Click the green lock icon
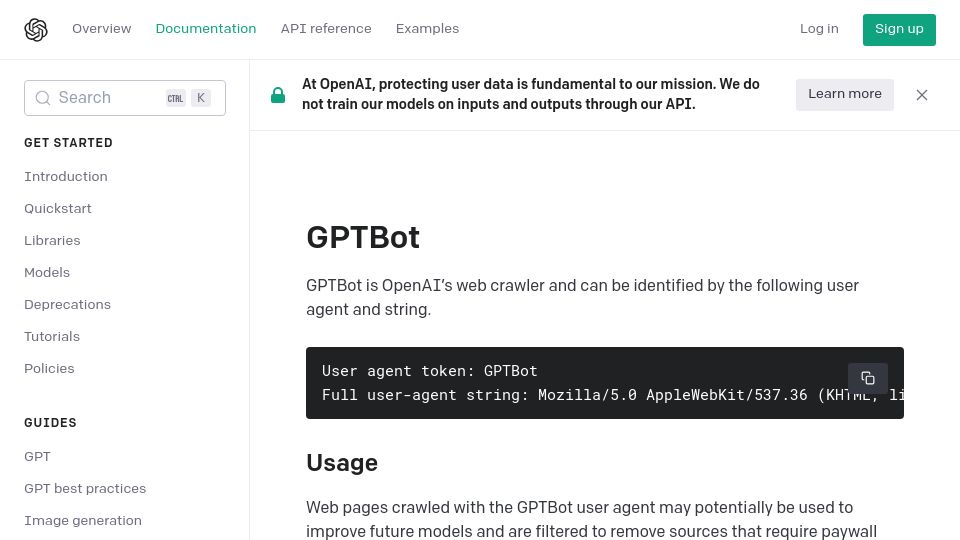Image resolution: width=960 pixels, height=540 pixels. [x=278, y=95]
